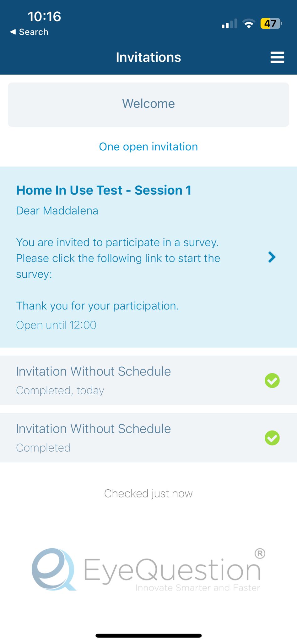This screenshot has width=297, height=644.
Task: Tap the 'Open until 12:00' deadline text
Action: tap(56, 325)
